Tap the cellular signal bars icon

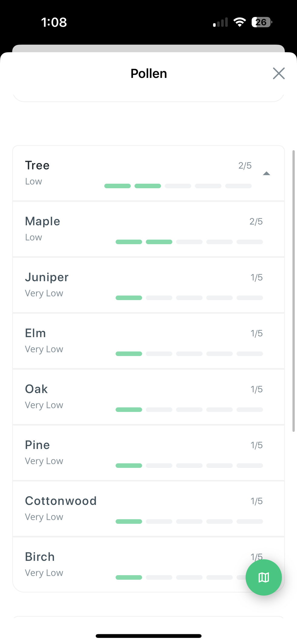220,22
